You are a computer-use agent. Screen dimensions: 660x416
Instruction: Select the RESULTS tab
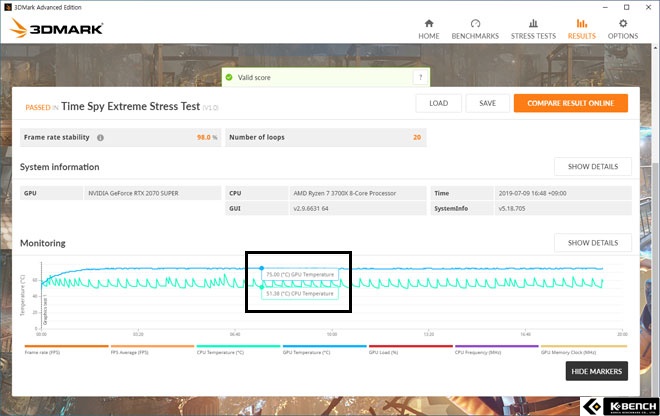[x=581, y=29]
